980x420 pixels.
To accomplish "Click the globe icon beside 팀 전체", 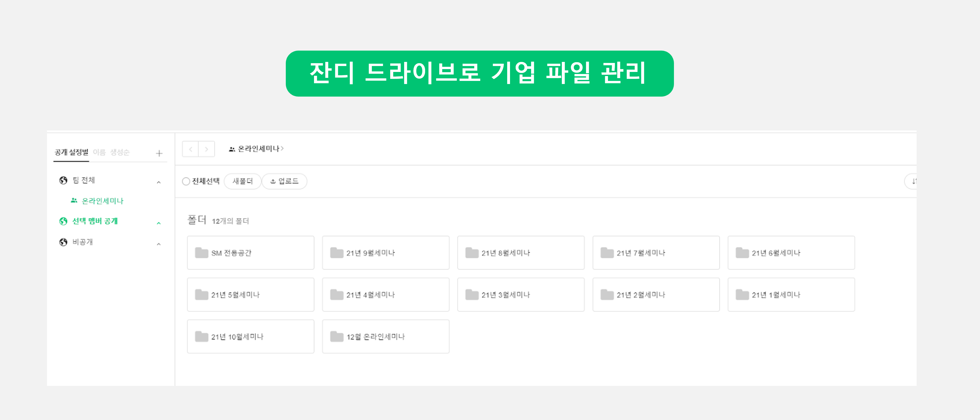I will coord(63,180).
